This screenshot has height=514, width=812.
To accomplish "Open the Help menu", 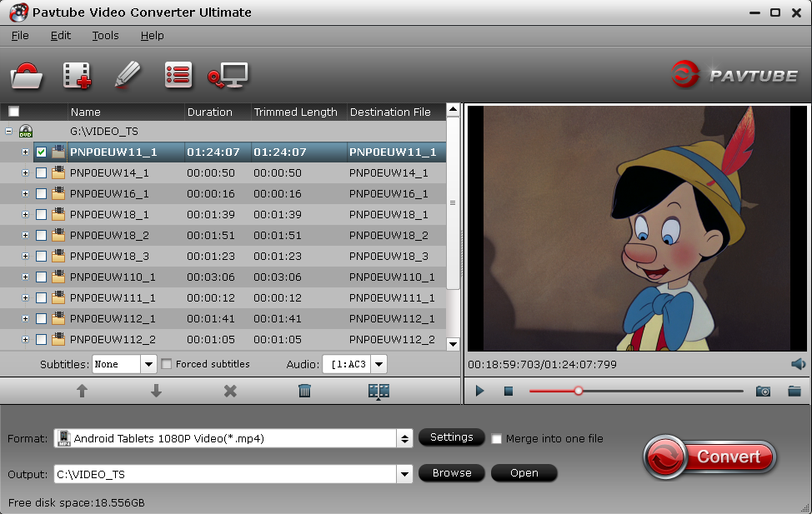I will 153,36.
